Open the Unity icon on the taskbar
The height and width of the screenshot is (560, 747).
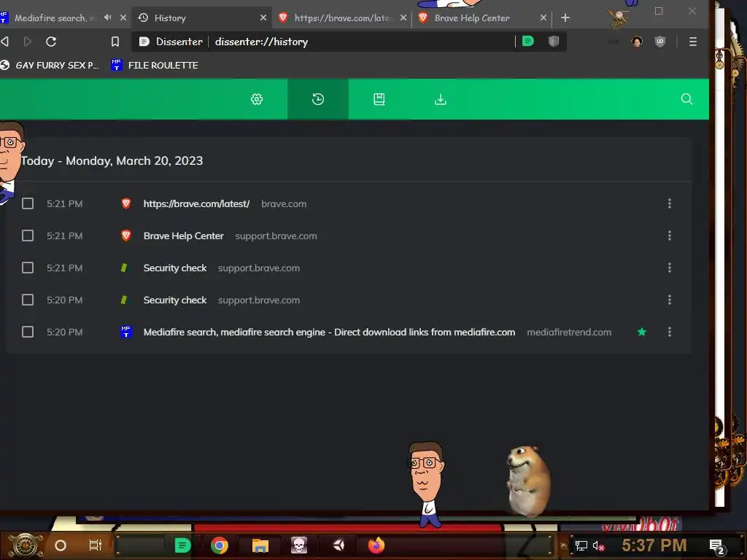point(338,545)
